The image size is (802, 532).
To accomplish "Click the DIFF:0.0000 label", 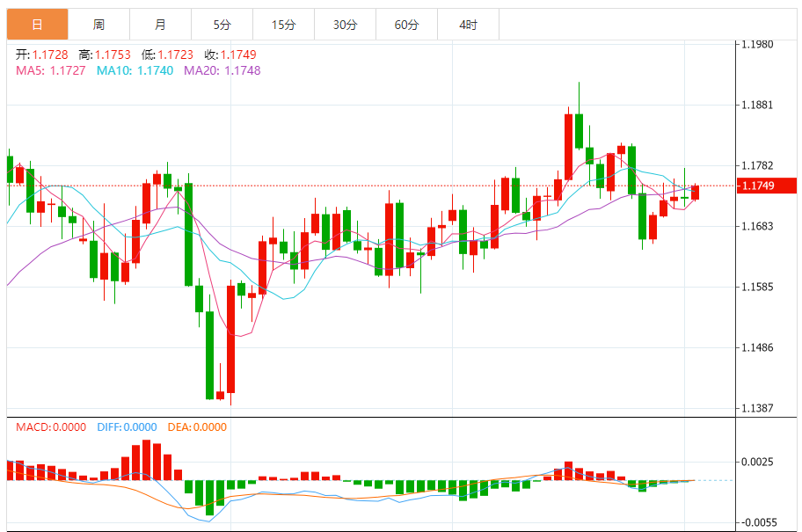I will (x=127, y=427).
